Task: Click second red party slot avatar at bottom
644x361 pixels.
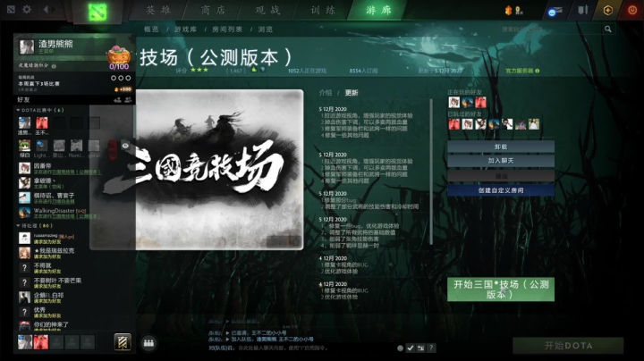Action: tap(40, 342)
